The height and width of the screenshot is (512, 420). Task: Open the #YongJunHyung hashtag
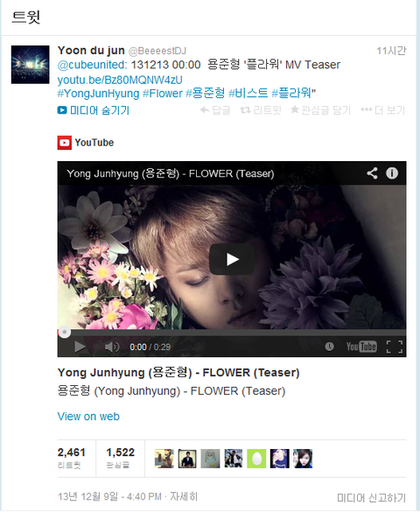(98, 94)
